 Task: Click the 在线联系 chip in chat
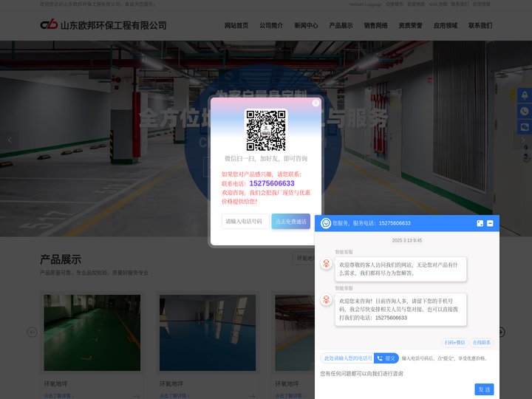click(x=482, y=342)
